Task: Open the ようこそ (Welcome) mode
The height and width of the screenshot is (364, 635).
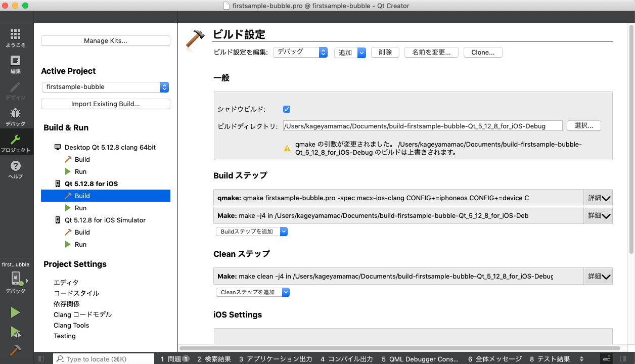Action: point(16,38)
